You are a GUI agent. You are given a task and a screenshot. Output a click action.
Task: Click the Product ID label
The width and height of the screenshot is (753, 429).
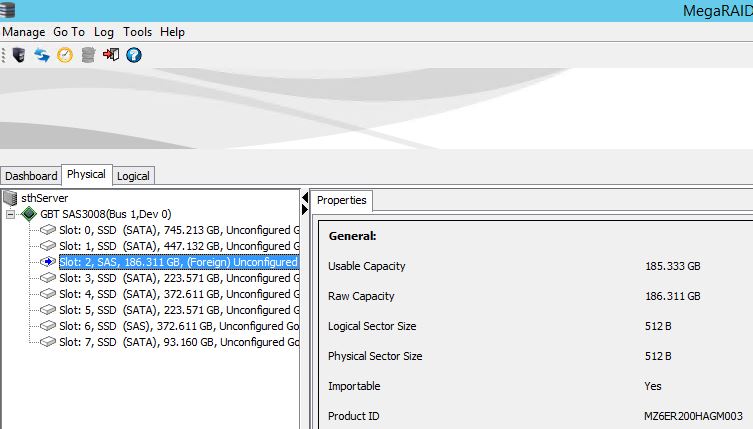click(x=353, y=416)
